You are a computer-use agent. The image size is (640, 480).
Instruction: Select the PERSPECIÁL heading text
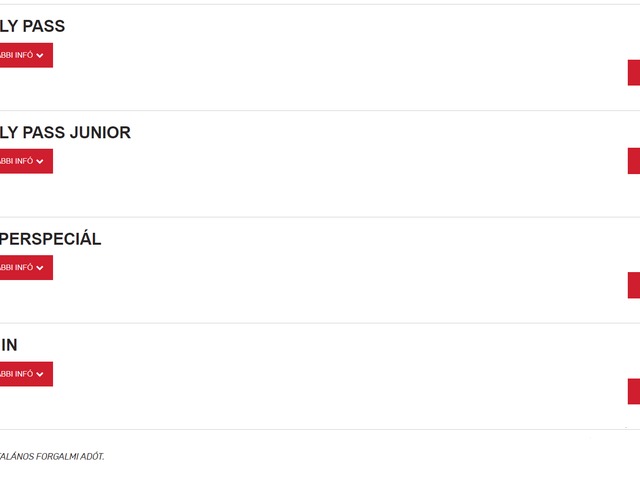click(50, 239)
